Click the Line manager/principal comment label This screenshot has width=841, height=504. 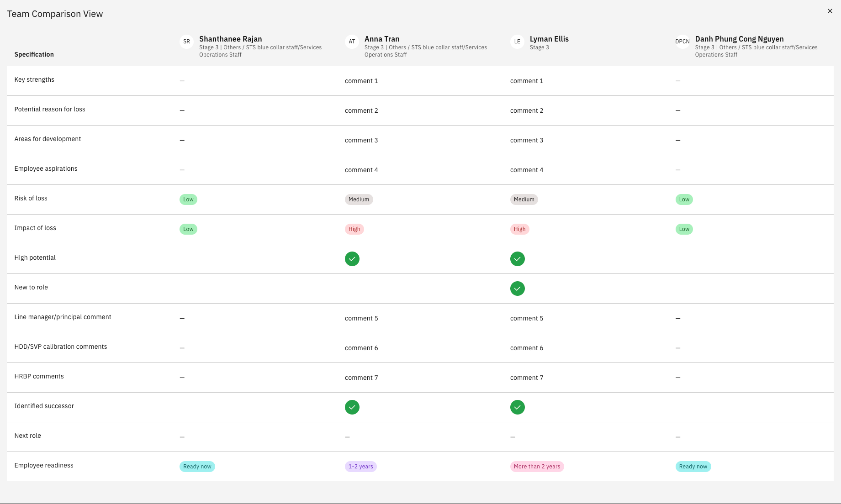[63, 317]
